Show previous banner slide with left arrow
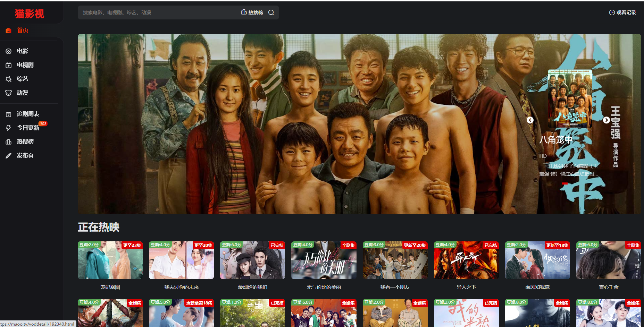The height and width of the screenshot is (327, 644). click(530, 120)
